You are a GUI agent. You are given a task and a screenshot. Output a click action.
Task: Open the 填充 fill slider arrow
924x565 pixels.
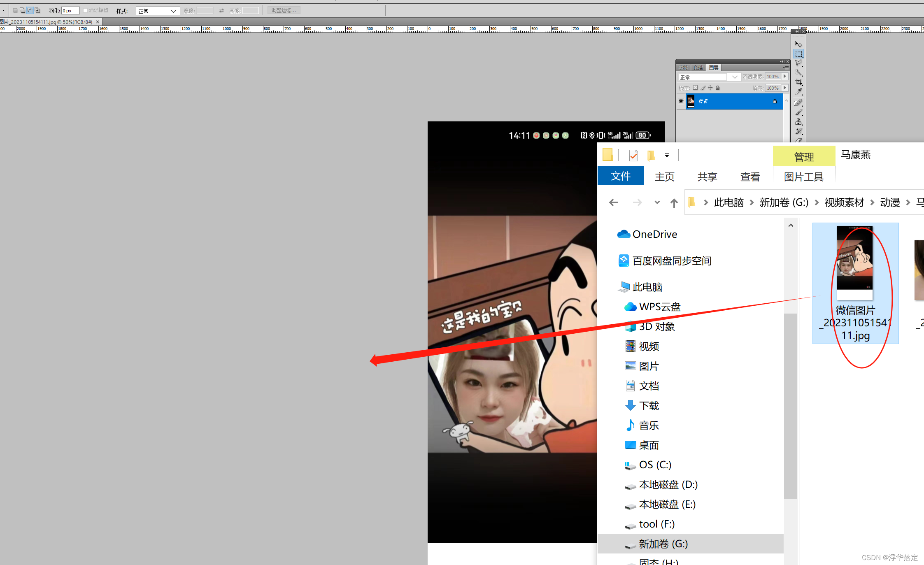coord(785,88)
